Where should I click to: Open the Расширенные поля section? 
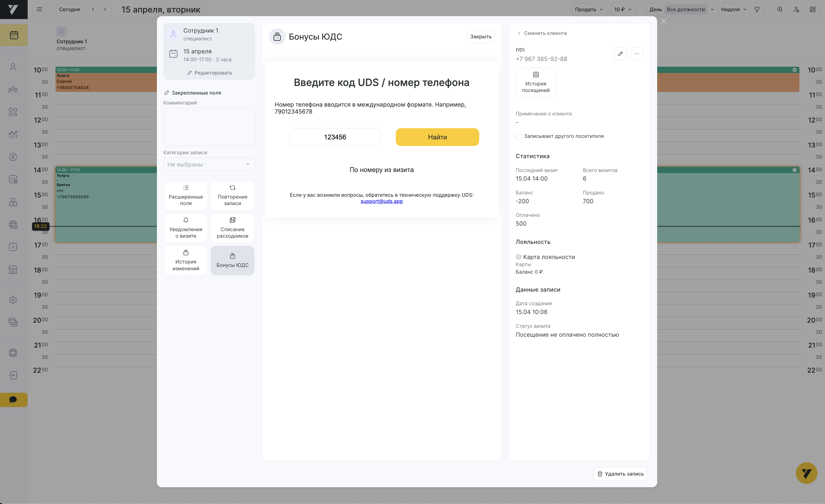(186, 196)
